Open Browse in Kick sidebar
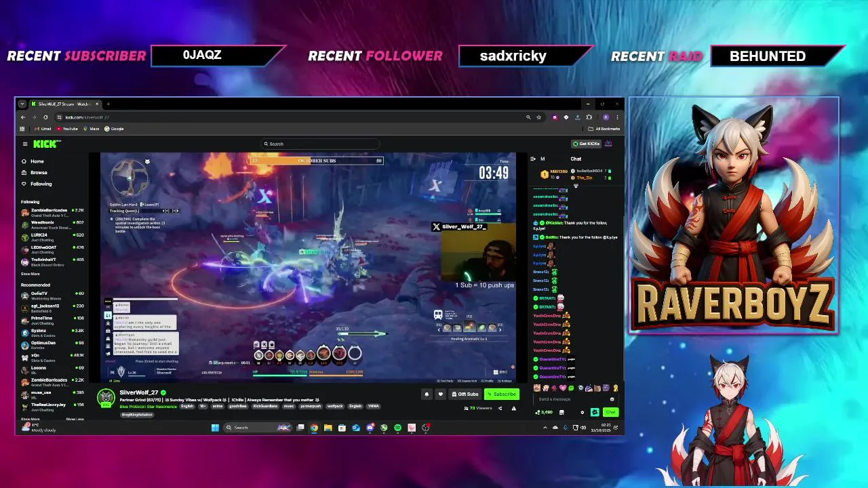 (x=34, y=172)
